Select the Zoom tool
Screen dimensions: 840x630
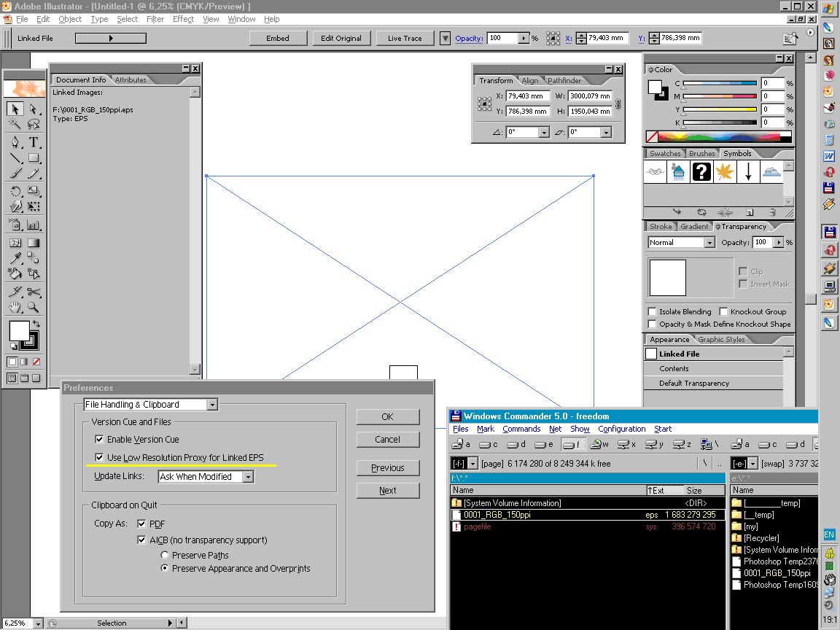coord(34,308)
